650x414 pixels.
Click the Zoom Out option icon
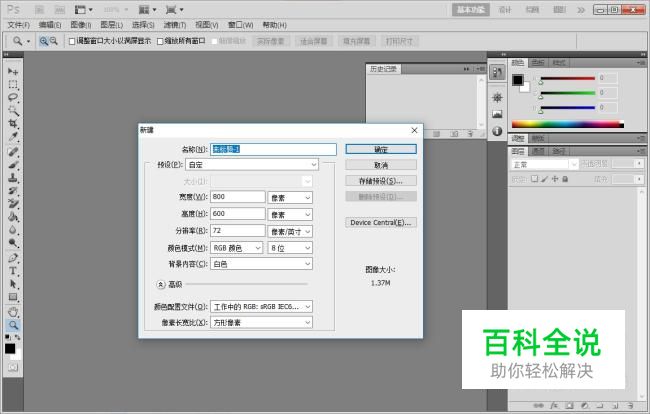click(53, 41)
